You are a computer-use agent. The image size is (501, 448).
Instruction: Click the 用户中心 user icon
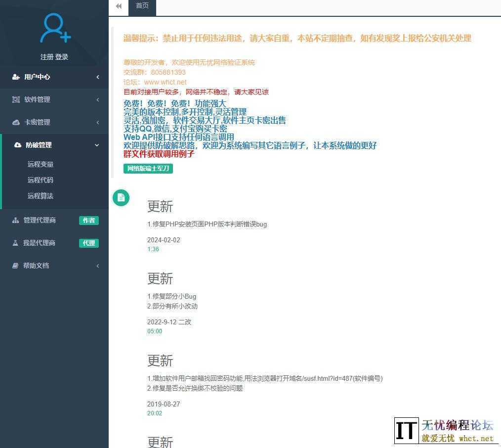click(x=16, y=77)
